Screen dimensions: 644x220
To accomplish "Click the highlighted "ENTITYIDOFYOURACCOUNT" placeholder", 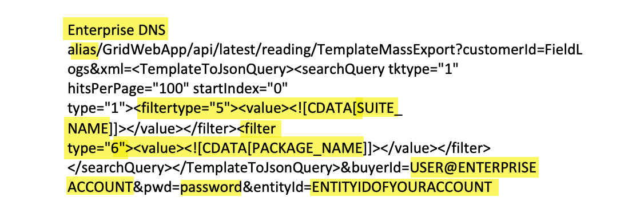I will tap(401, 187).
